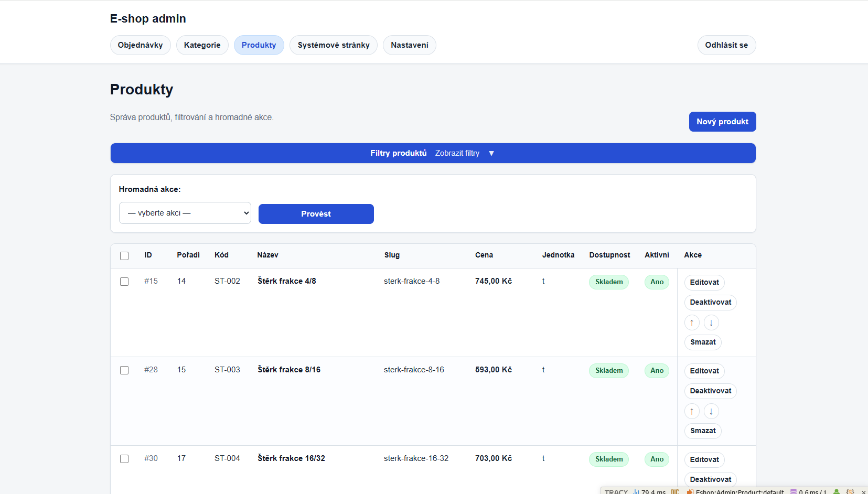The image size is (868, 494).
Task: Open Systémové stránky
Action: tap(334, 45)
